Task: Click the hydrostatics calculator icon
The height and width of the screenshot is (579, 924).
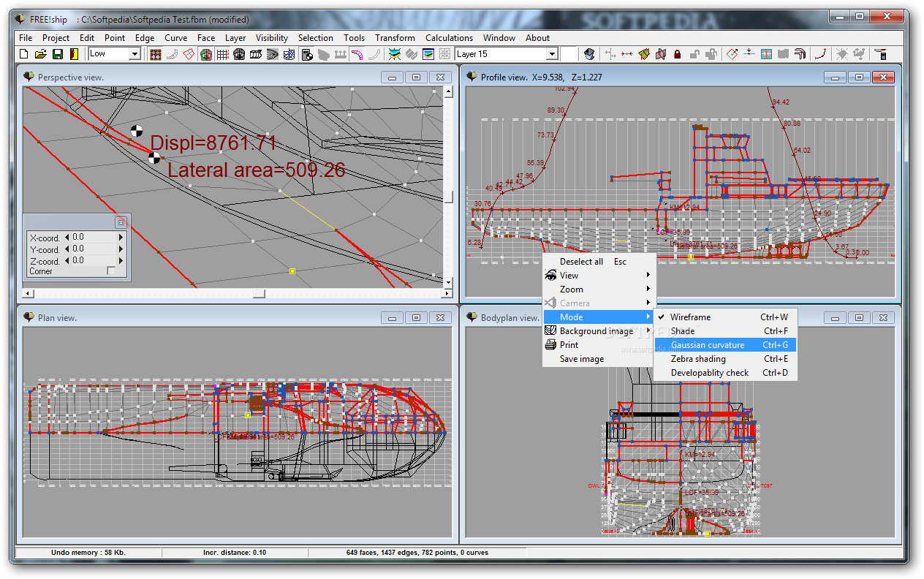Action: pos(307,54)
